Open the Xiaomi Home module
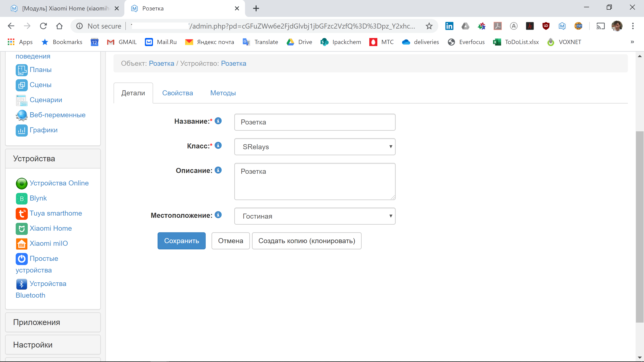The height and width of the screenshot is (362, 644). [x=51, y=228]
